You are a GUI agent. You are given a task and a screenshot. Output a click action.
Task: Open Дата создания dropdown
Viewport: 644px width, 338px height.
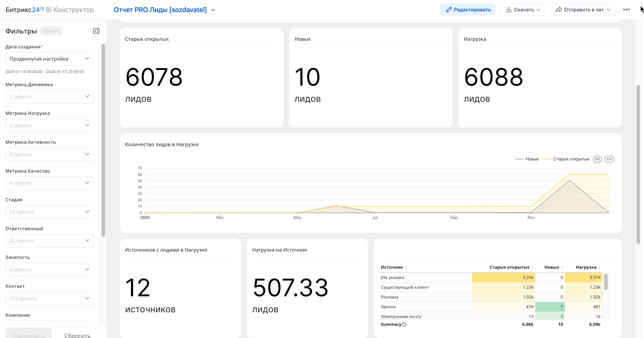(49, 59)
